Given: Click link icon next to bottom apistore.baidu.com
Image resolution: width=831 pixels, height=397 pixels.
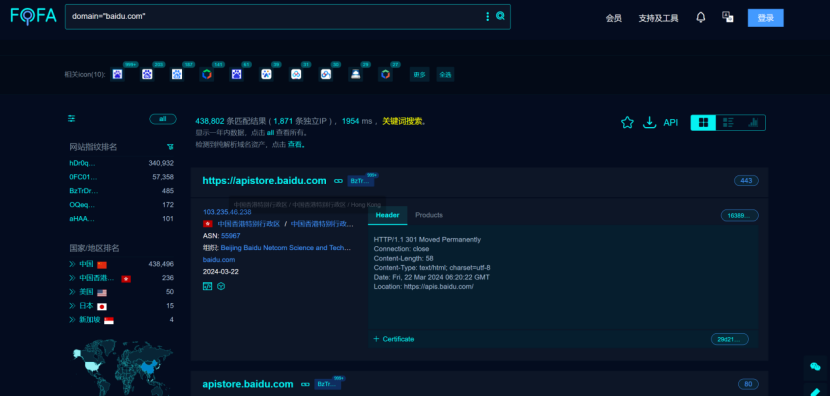Looking at the screenshot, I should 305,384.
